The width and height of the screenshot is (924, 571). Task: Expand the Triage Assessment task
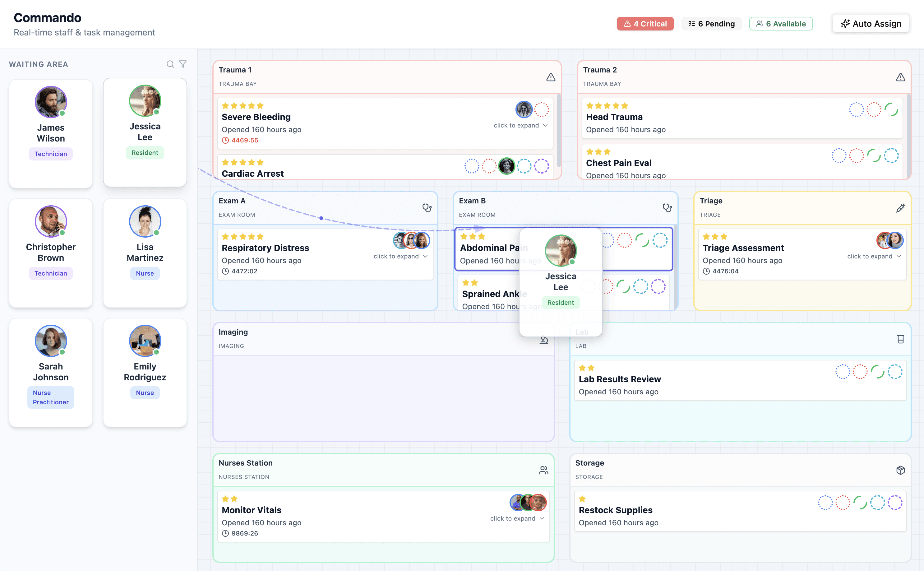pos(873,256)
